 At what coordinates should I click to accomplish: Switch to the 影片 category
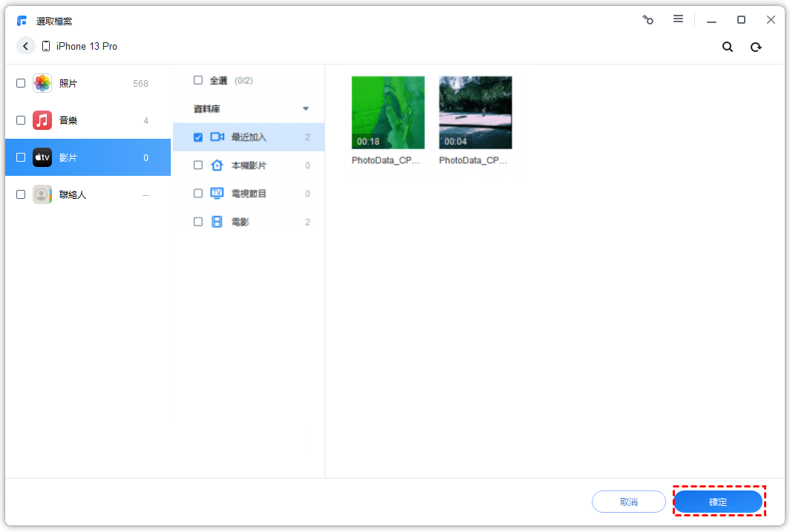(x=68, y=157)
